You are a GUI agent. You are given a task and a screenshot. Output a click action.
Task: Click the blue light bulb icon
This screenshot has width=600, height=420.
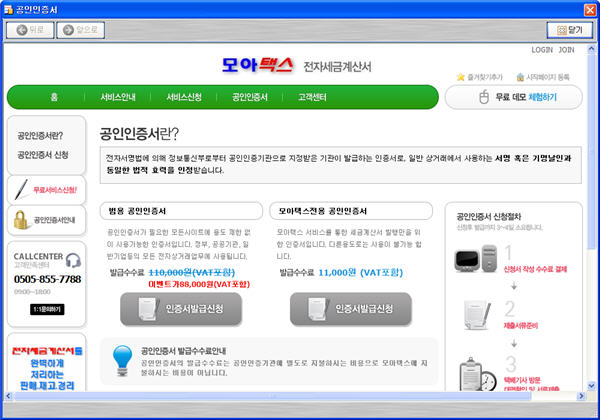pyautogui.click(x=122, y=360)
